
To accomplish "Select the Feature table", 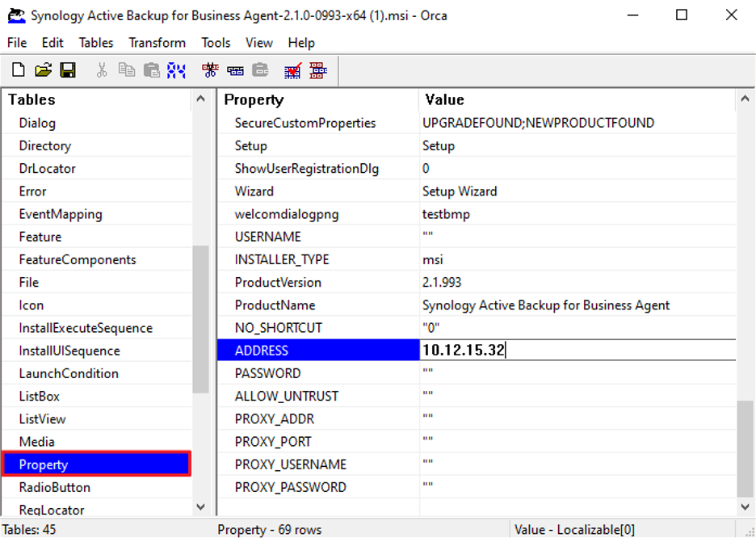I will (x=96, y=237).
